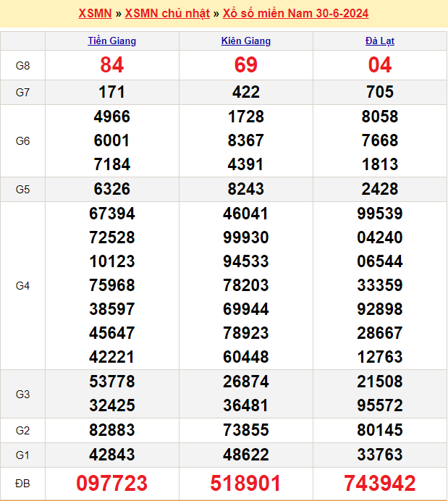Select the Đà Lạt special prize 743942
Screen dimensions: 448x501
[x=380, y=483]
